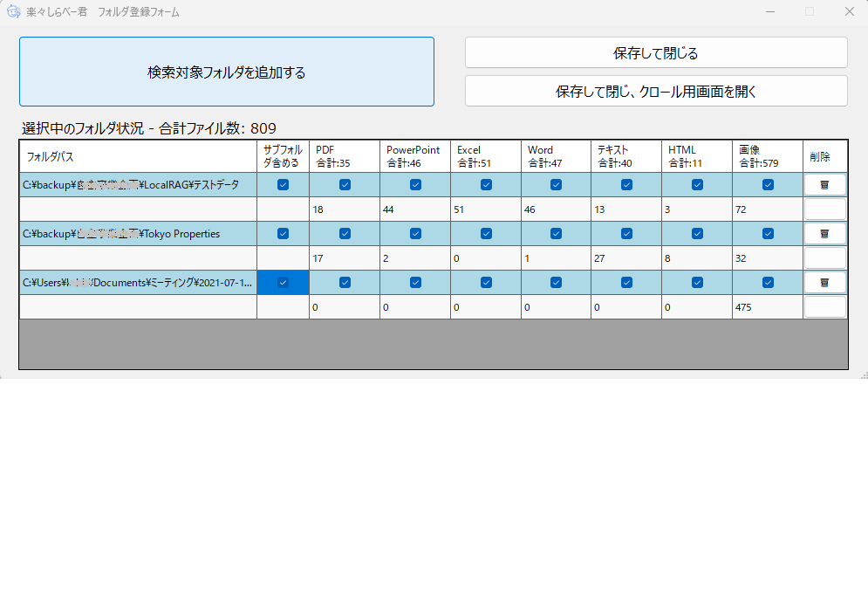This screenshot has width=868, height=611.
Task: Click the 楽々しらべー君 app icon in title bar
Action: click(x=14, y=11)
